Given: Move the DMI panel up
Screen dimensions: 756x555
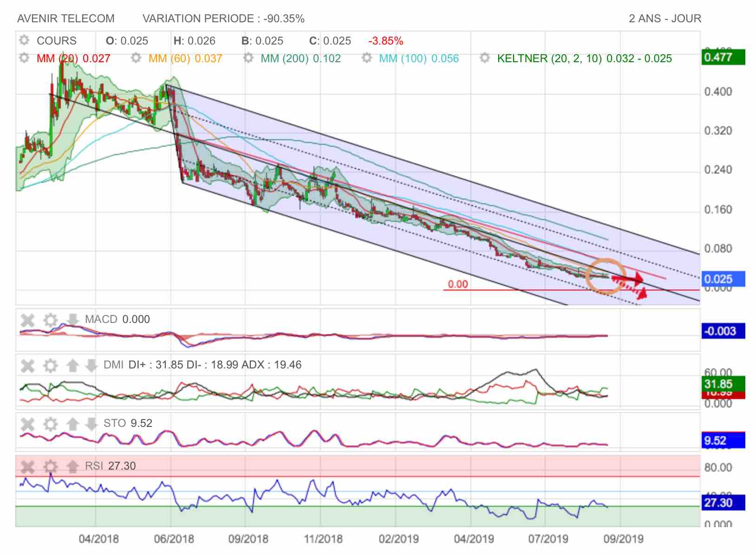Looking at the screenshot, I should click(x=72, y=366).
